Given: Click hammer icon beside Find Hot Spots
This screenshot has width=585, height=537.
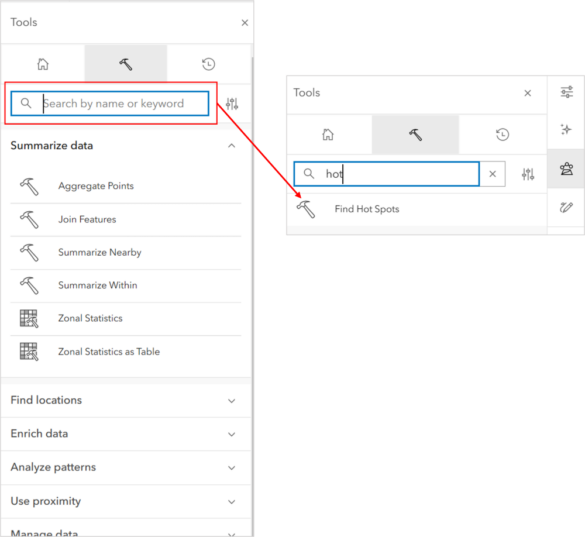Looking at the screenshot, I should [x=306, y=209].
